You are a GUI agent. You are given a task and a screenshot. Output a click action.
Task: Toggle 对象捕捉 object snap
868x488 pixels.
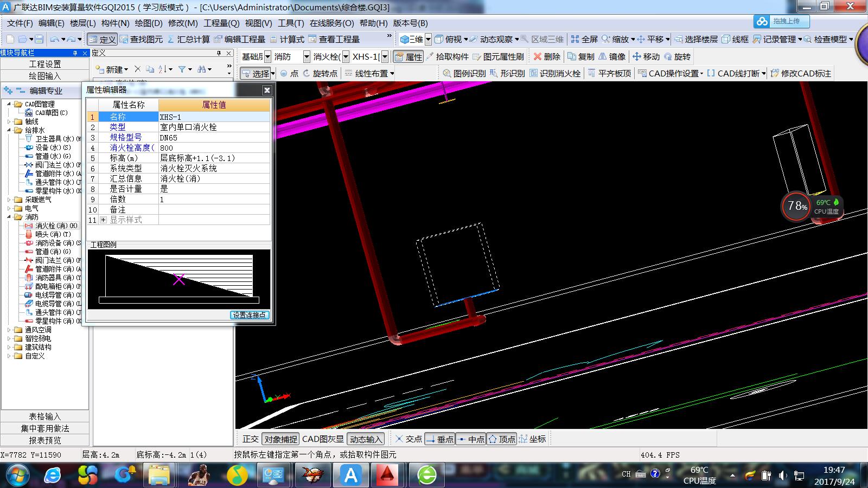[280, 439]
